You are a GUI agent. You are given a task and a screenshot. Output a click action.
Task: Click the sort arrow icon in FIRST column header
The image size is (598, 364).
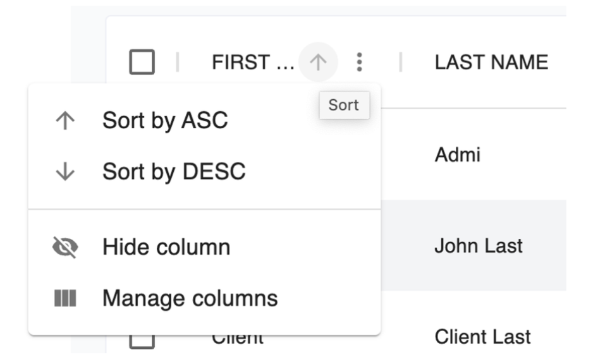point(318,62)
